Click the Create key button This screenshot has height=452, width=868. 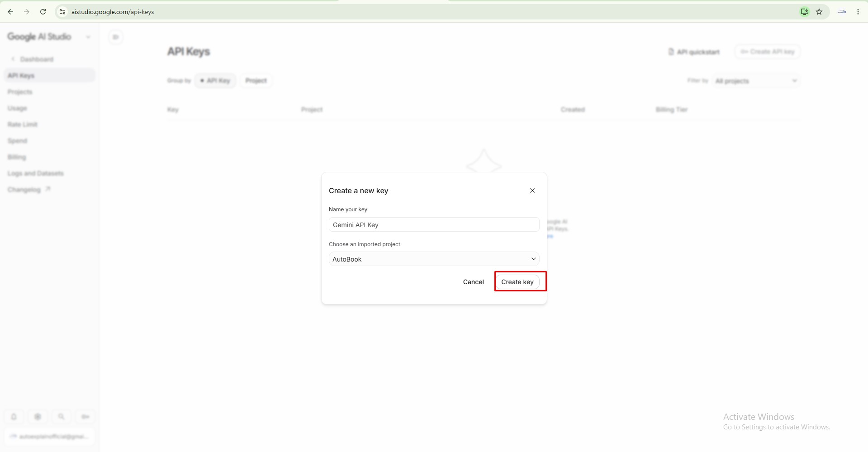[x=517, y=282]
